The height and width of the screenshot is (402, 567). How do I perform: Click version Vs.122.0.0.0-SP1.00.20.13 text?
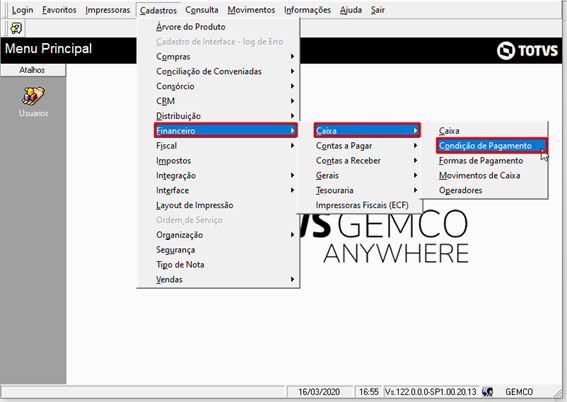point(430,392)
